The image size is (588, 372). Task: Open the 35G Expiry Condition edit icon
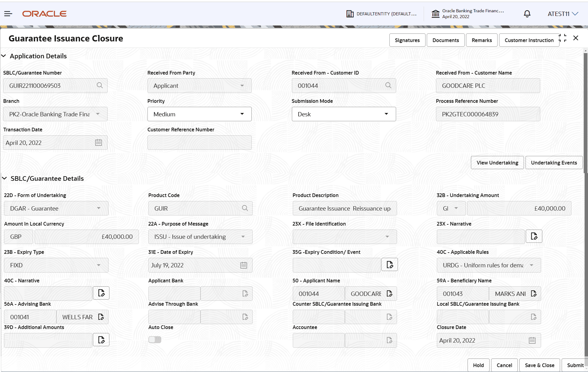pyautogui.click(x=389, y=265)
